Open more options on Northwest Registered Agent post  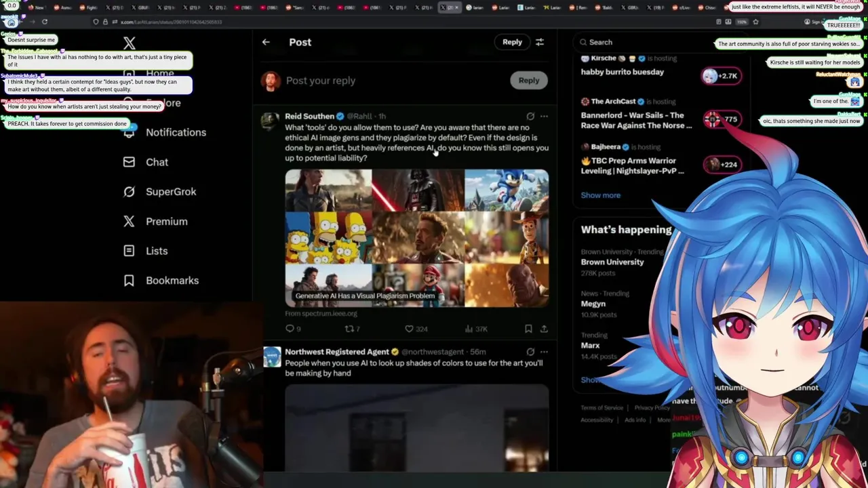point(544,352)
